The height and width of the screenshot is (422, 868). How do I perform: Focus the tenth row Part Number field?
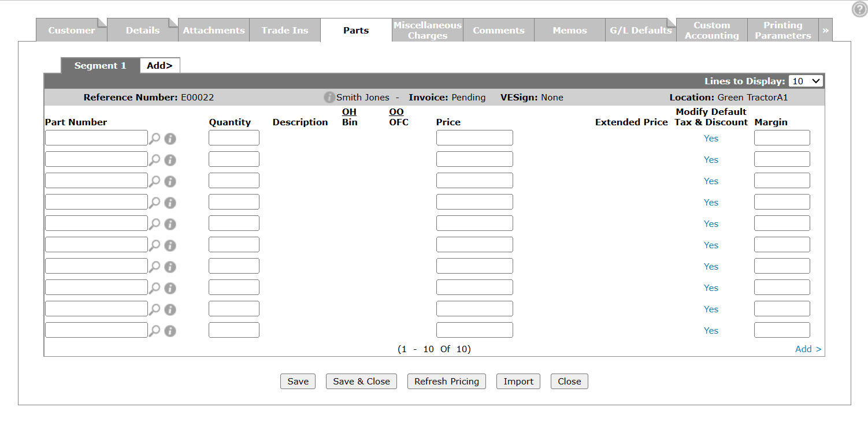pyautogui.click(x=97, y=330)
